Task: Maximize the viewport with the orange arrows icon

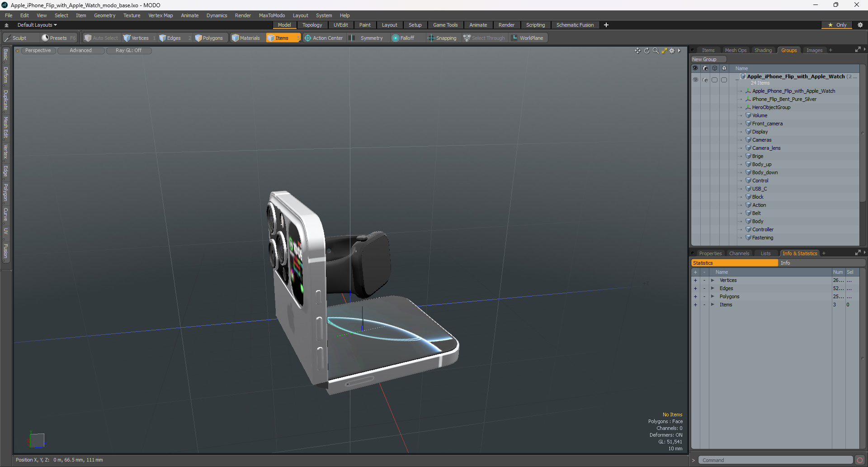Action: tap(664, 51)
